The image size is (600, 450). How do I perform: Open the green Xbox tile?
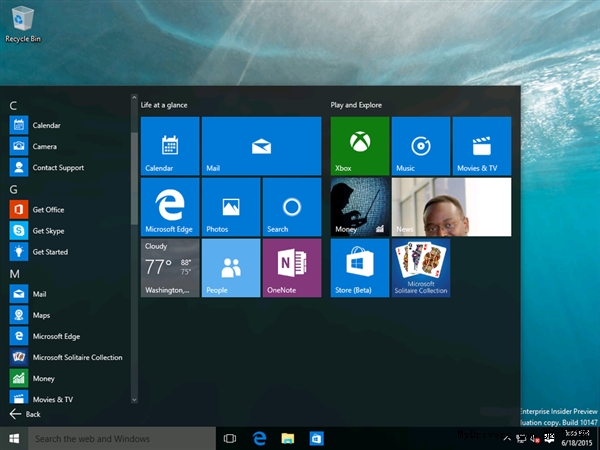pyautogui.click(x=360, y=146)
